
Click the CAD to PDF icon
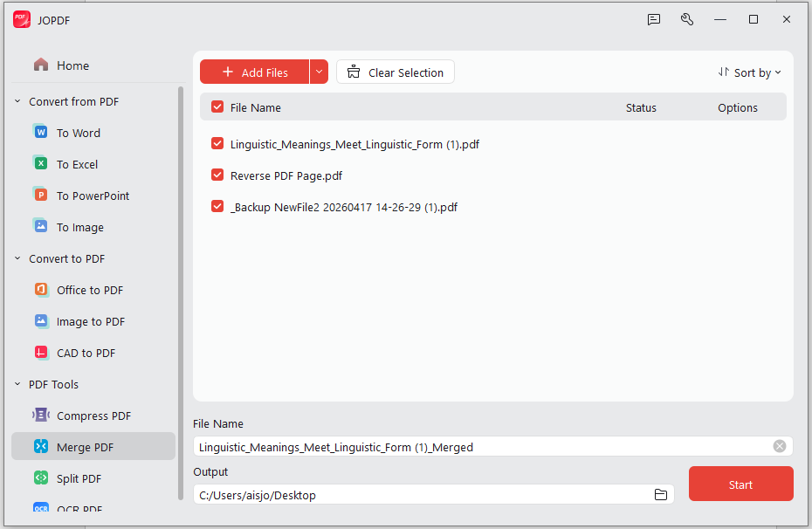pyautogui.click(x=41, y=353)
